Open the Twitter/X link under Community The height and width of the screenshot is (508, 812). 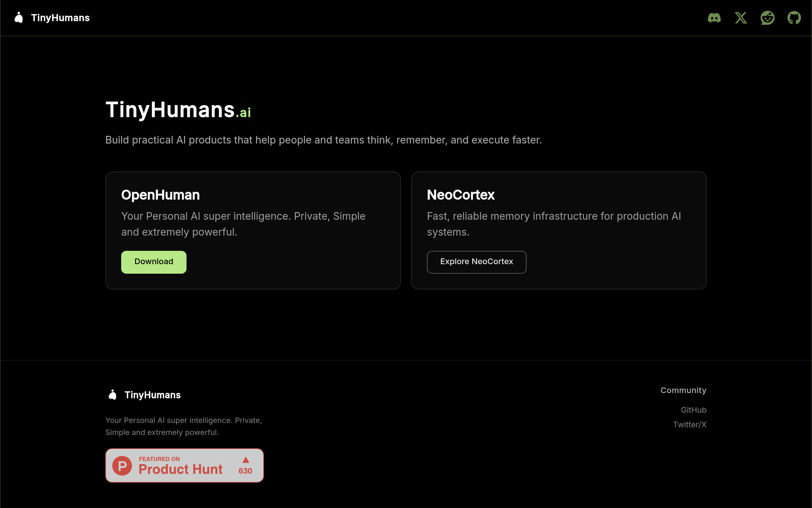pyautogui.click(x=690, y=425)
